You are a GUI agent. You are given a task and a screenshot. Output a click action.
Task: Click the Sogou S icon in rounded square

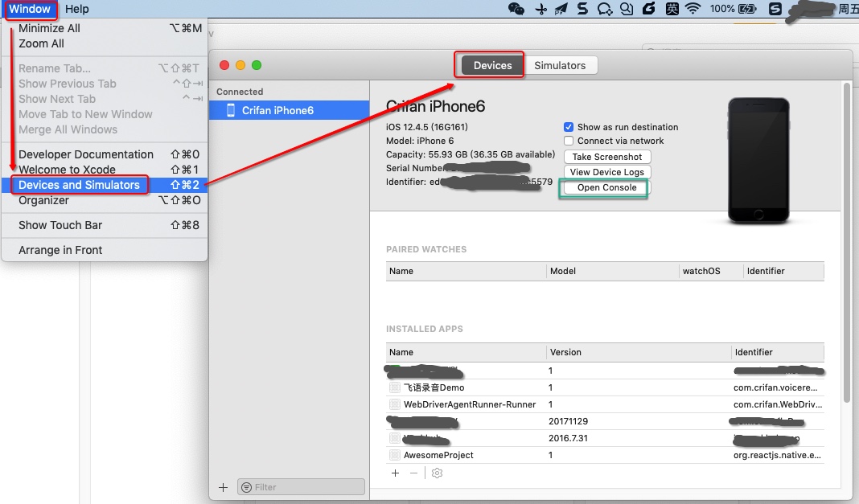[775, 9]
